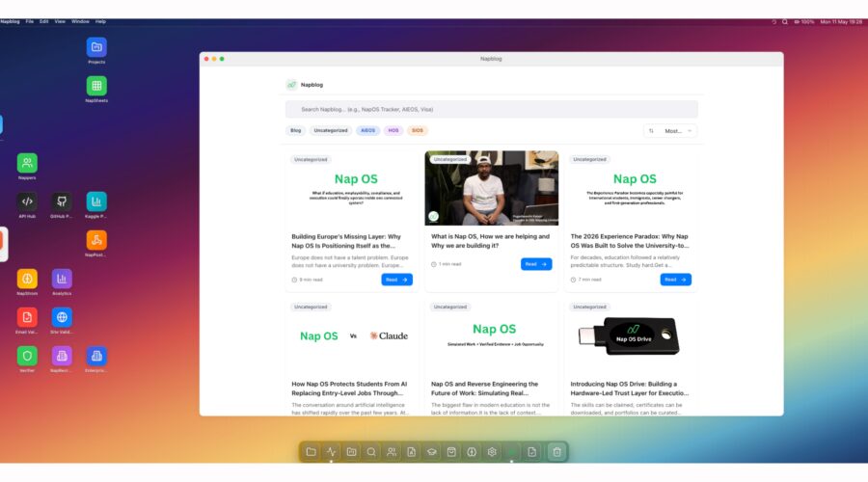Viewport: 868px width, 482px height.
Task: Open How Nap OS Protects Students article title
Action: point(349,388)
